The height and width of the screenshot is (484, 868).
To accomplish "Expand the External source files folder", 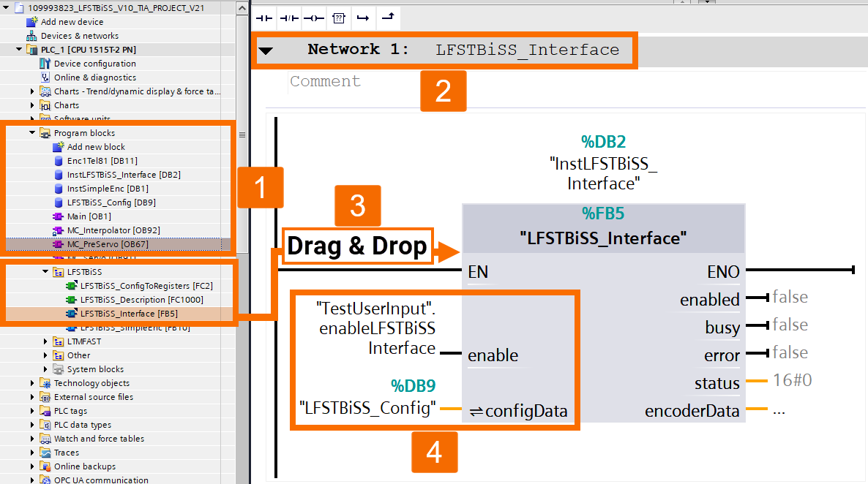I will (x=32, y=396).
